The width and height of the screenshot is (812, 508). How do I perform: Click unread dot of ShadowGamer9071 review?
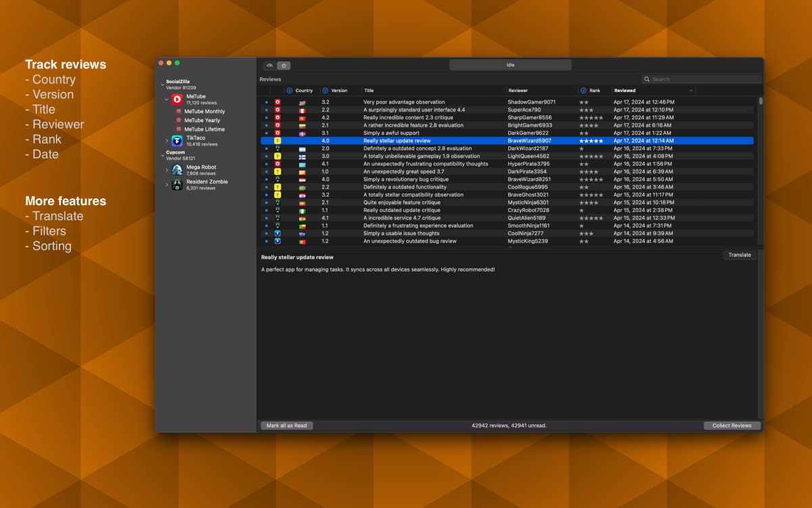[267, 102]
